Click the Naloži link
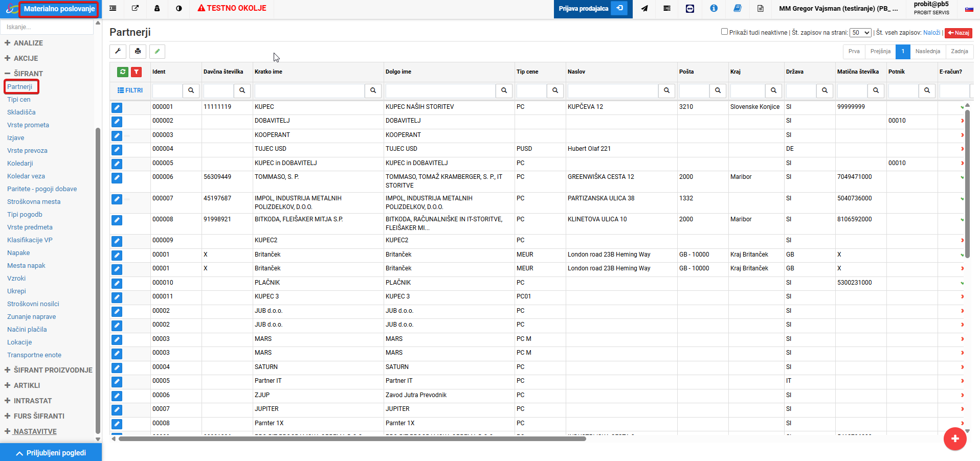The height and width of the screenshot is (461, 980). (x=931, y=33)
